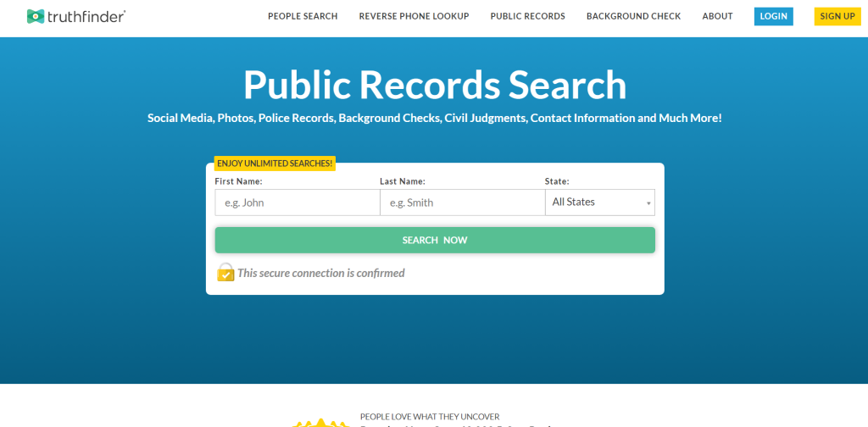868x427 pixels.
Task: Open the Background Check page
Action: pos(633,16)
